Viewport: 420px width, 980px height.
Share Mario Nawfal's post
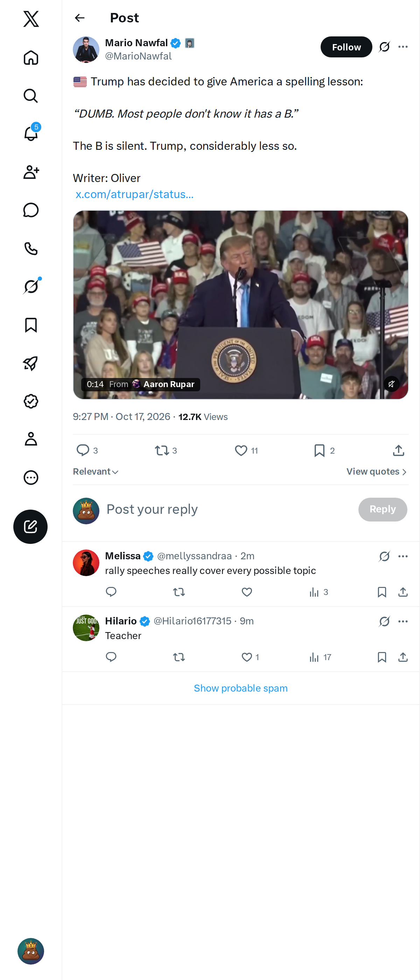coord(398,450)
